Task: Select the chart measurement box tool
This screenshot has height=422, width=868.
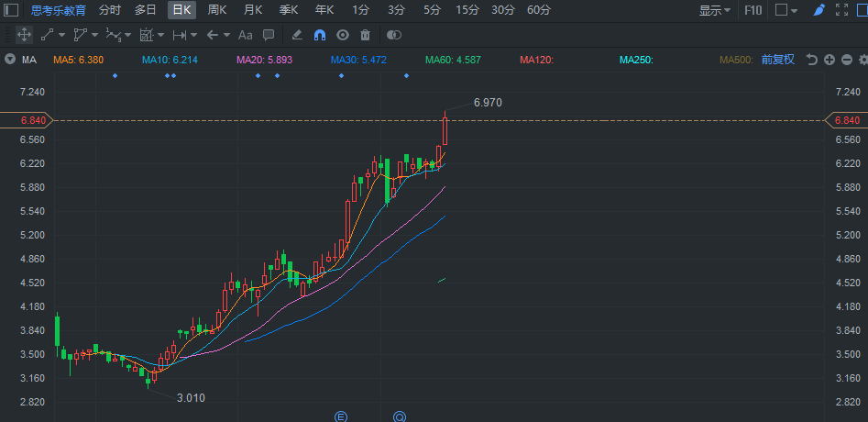Action: 146,35
